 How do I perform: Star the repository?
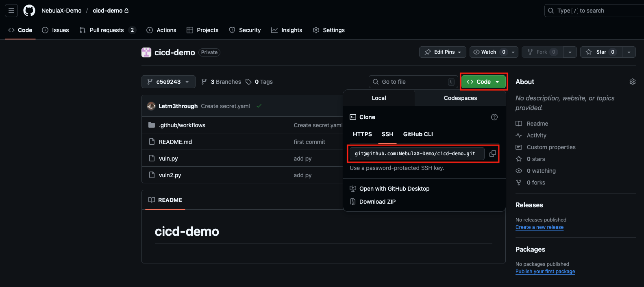click(601, 52)
